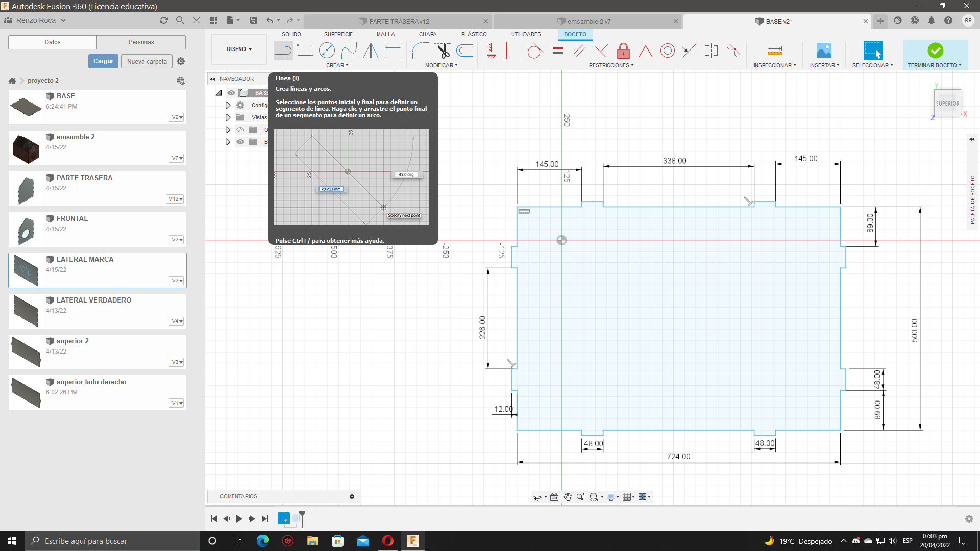This screenshot has width=980, height=551.
Task: Switch to the CHAPA ribbon tab
Action: 428,34
